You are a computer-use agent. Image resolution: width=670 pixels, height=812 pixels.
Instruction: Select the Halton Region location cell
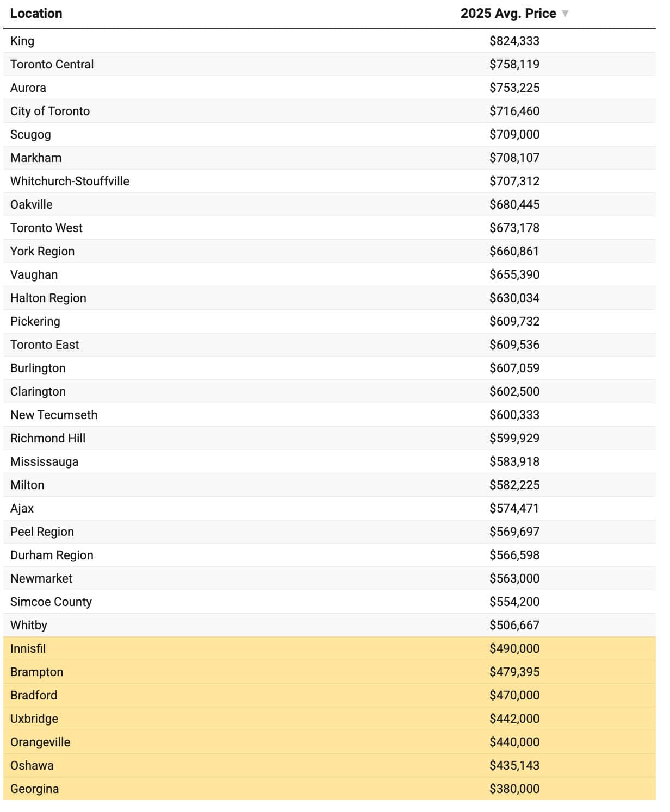(x=48, y=298)
